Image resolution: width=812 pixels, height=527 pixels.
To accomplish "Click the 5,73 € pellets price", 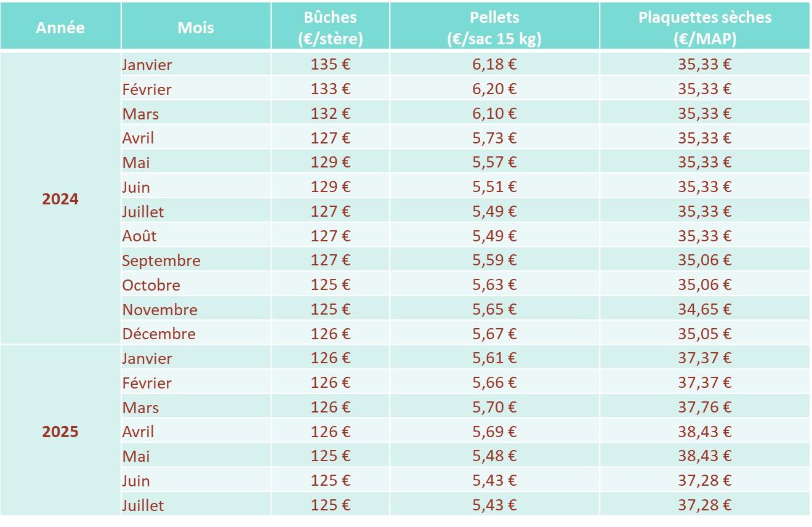I will pos(494,138).
